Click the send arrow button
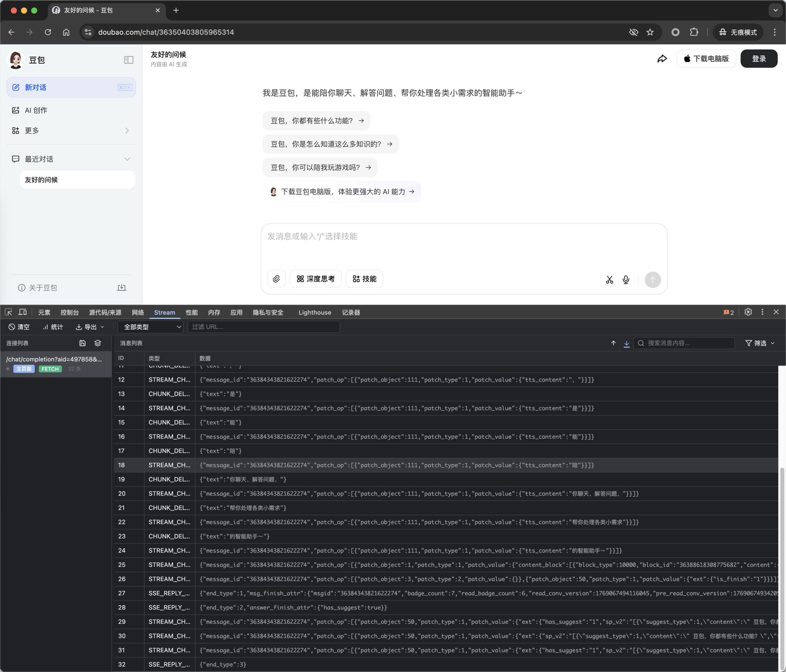This screenshot has height=672, width=786. 652,280
